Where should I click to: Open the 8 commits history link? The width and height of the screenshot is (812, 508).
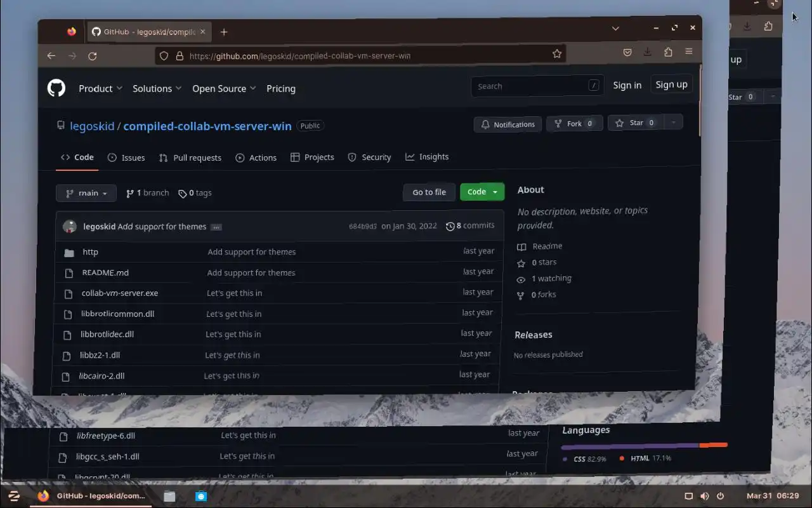point(470,225)
